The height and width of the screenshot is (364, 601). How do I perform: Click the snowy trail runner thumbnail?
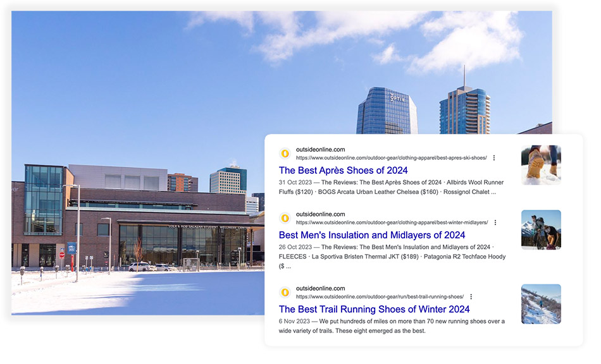coord(541,304)
